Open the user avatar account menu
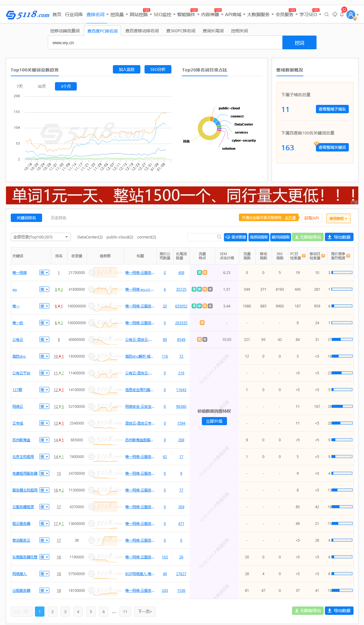This screenshot has height=625, width=364. tap(351, 14)
